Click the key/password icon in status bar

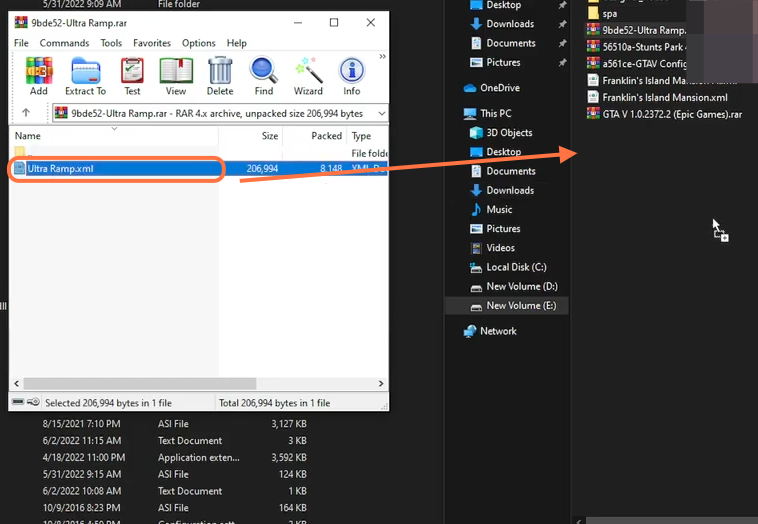tap(33, 402)
